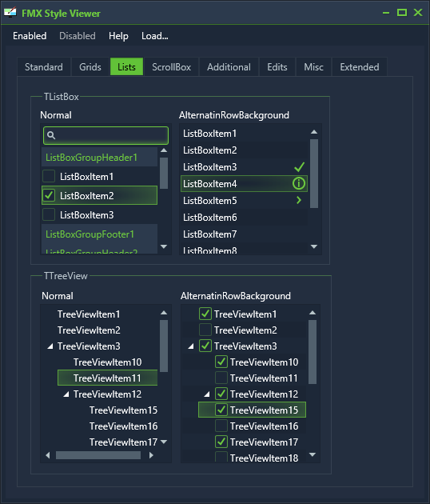This screenshot has width=430, height=504.
Task: Select ListBoxGroupFooter1 in the Normal list
Action: [100, 234]
